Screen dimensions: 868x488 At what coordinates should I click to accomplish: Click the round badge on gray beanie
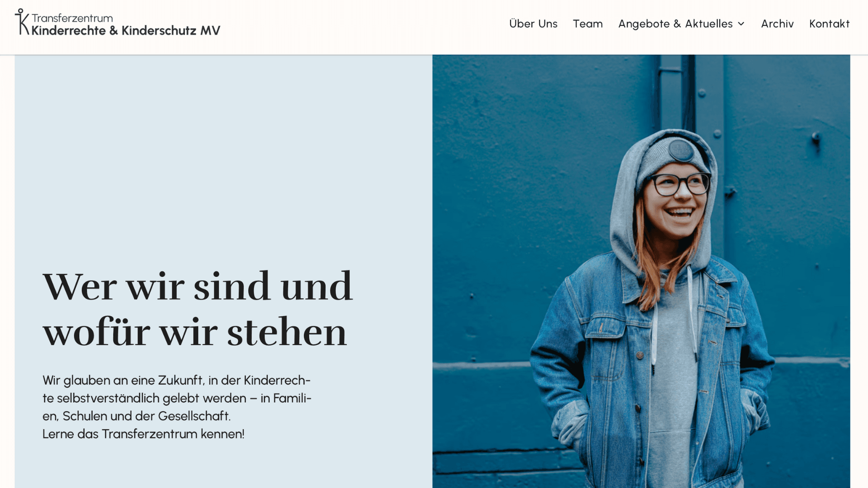681,150
